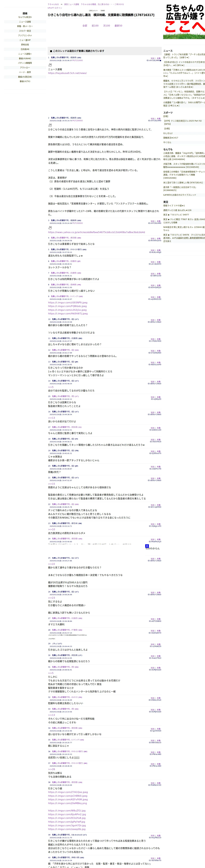Click 大砲 link on post 2
Screen dimensions: 205x868
tap(159, 119)
